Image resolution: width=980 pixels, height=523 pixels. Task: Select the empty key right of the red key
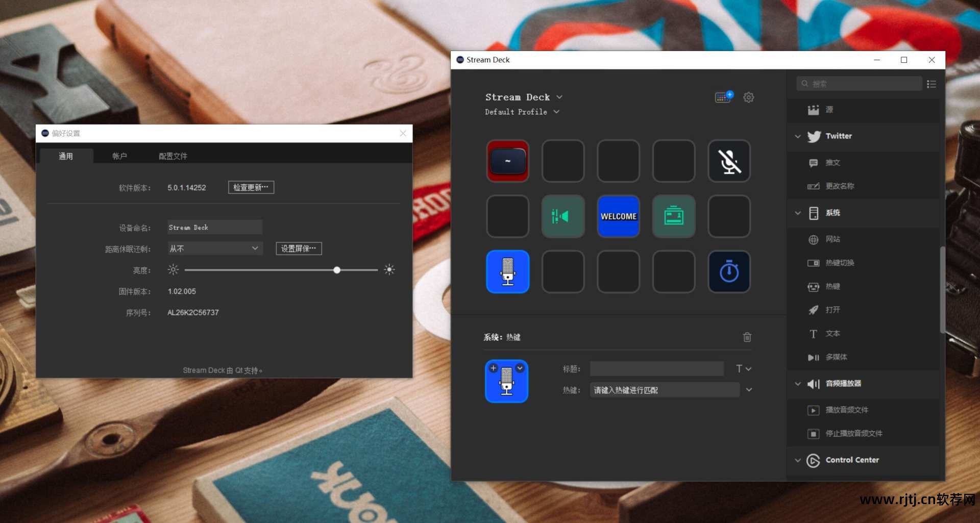pyautogui.click(x=563, y=161)
